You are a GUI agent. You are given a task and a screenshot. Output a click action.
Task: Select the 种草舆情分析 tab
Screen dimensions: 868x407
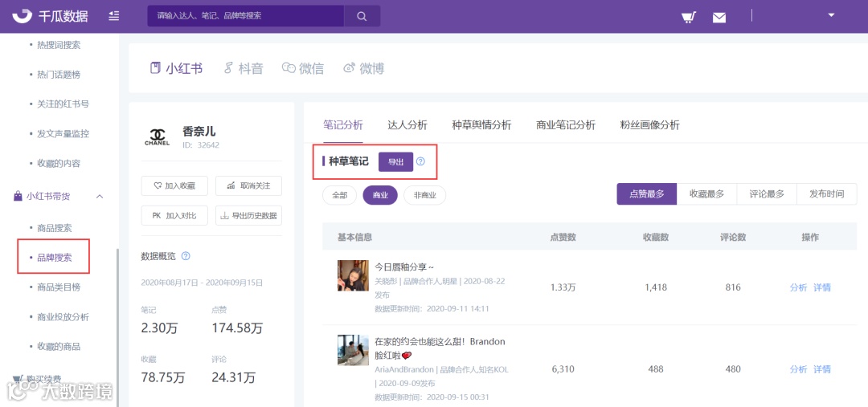point(481,125)
